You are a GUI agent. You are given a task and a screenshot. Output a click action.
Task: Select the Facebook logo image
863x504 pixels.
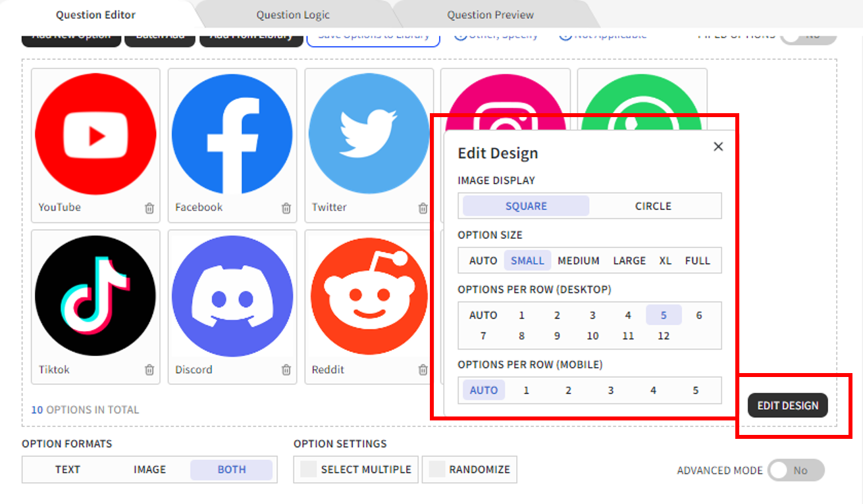[x=232, y=134]
